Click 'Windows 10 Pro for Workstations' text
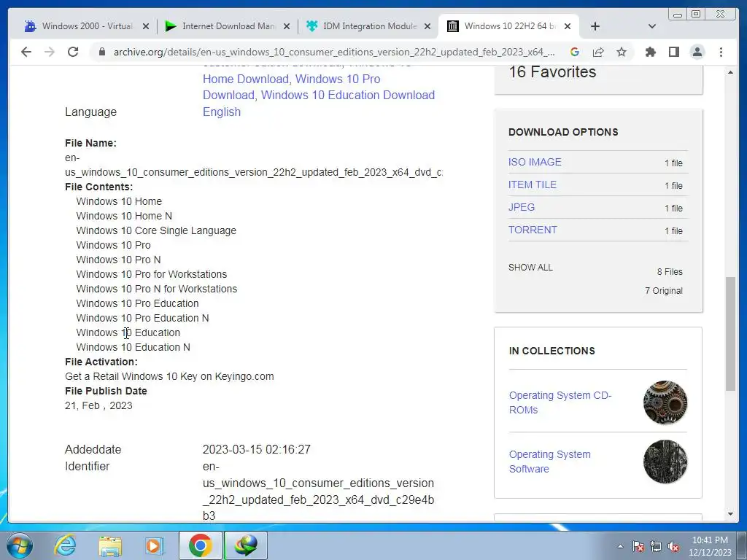747x560 pixels. [152, 274]
